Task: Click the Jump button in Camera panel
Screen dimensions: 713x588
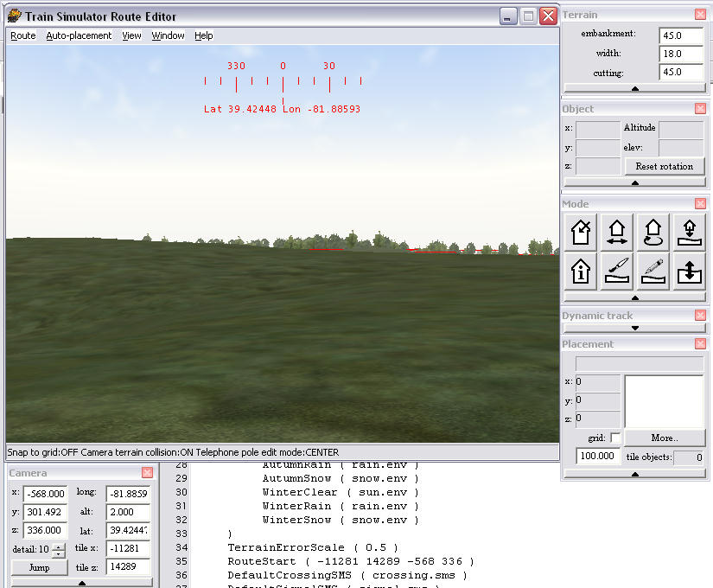Action: (40, 567)
